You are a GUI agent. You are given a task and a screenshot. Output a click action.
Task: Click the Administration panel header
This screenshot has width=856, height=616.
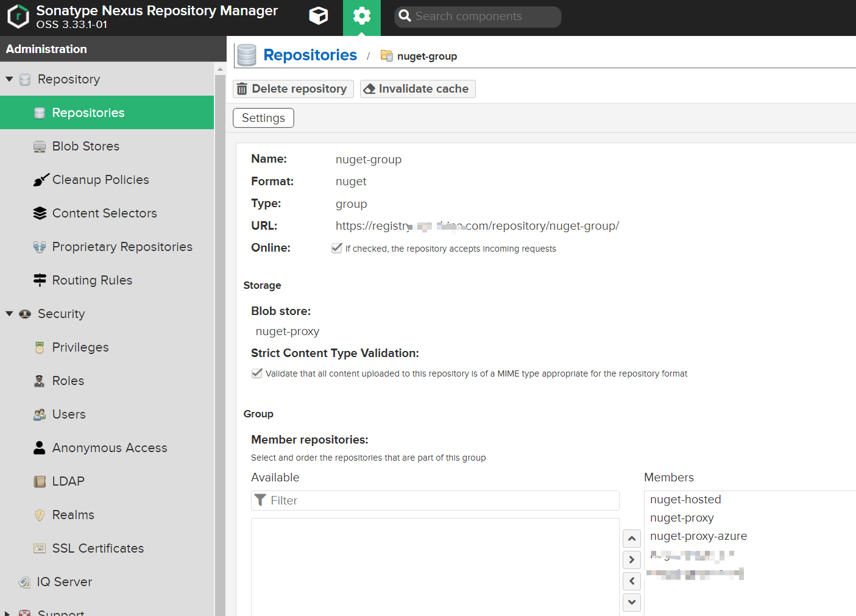pos(113,49)
